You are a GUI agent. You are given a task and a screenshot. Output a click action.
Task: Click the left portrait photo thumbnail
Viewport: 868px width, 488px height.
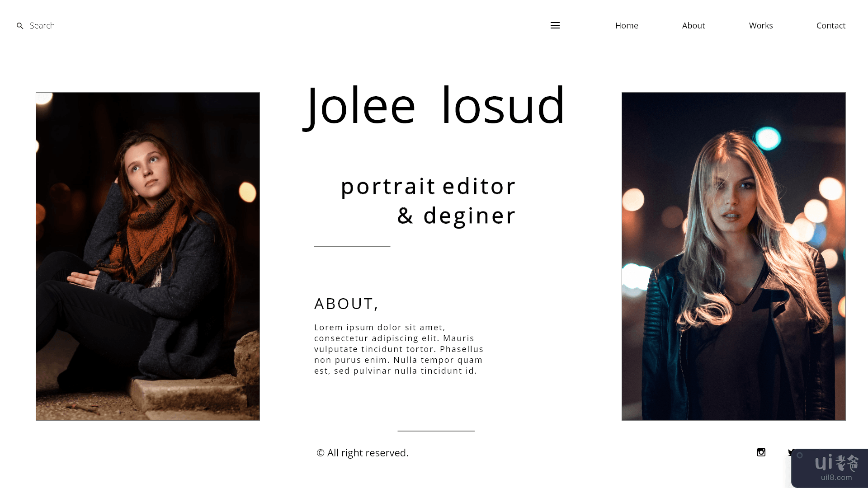148,256
